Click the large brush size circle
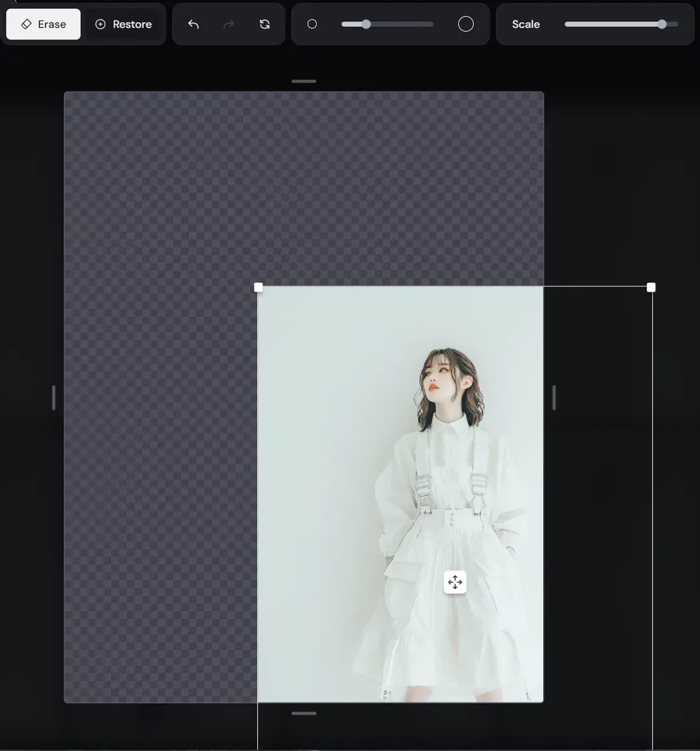700x751 pixels. [466, 24]
